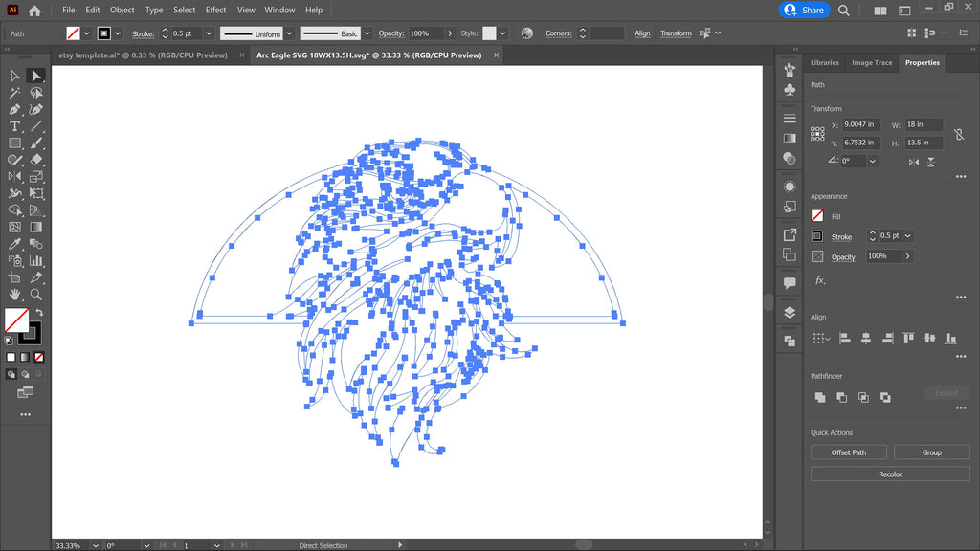
Task: Click the Group quick action
Action: [x=932, y=452]
